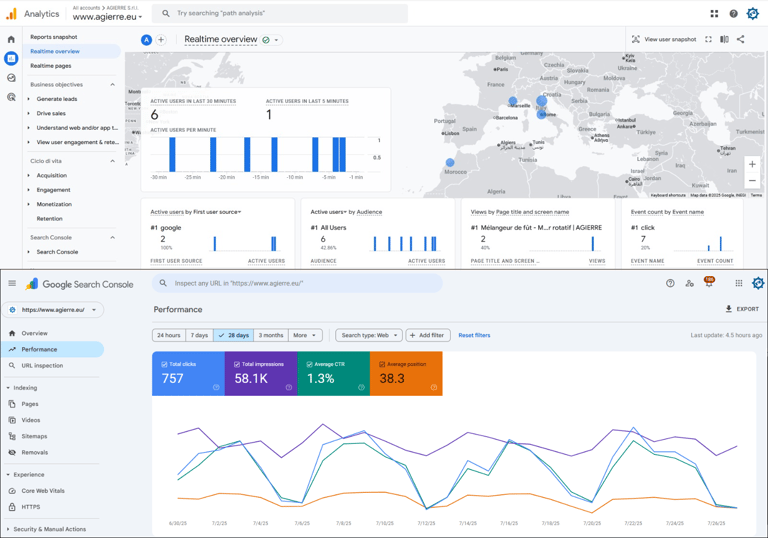The width and height of the screenshot is (768, 538).
Task: Open the Analytics help icon
Action: (x=733, y=14)
